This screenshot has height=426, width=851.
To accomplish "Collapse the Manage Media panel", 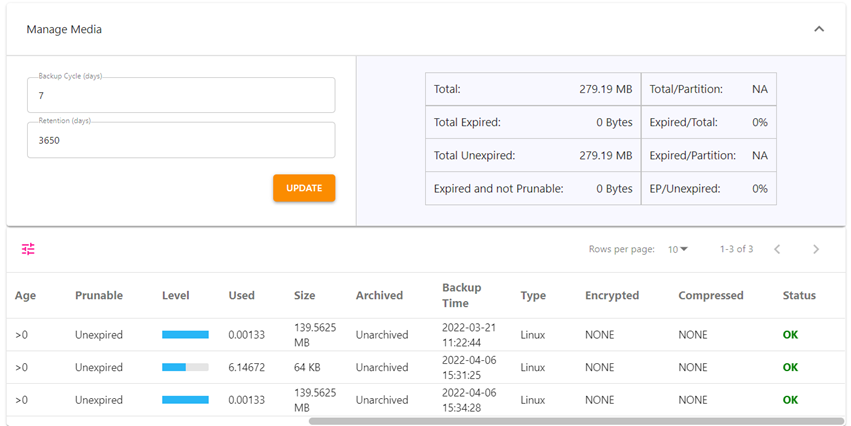I will pos(819,29).
